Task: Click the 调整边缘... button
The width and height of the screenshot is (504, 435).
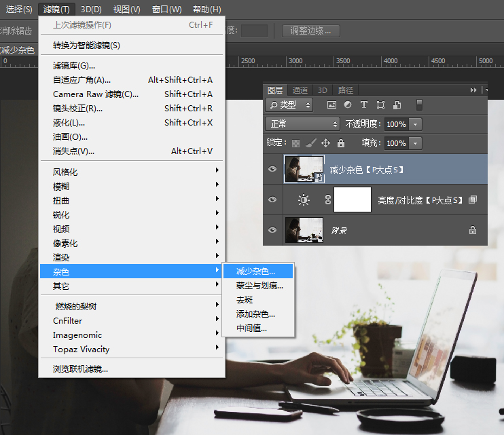Action: point(311,31)
